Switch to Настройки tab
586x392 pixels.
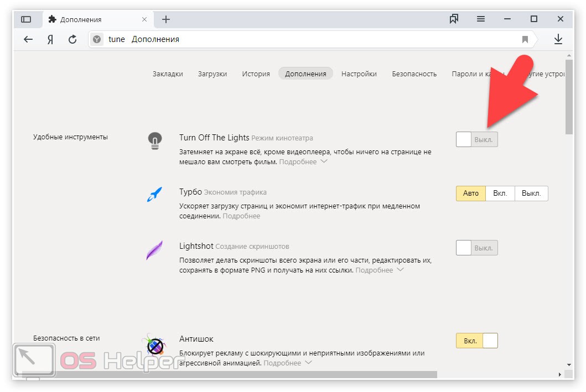click(359, 74)
